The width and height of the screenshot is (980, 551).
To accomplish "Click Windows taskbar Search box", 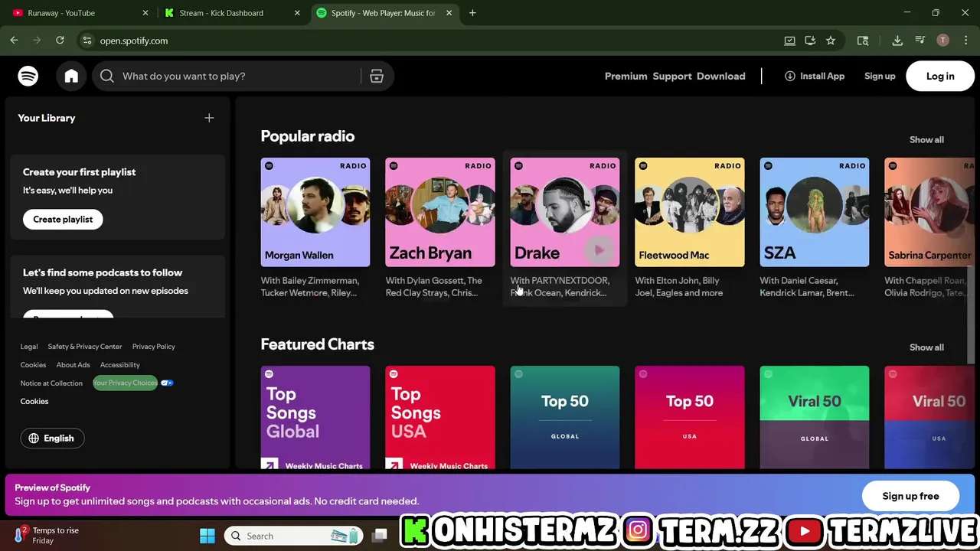I will 295,536.
